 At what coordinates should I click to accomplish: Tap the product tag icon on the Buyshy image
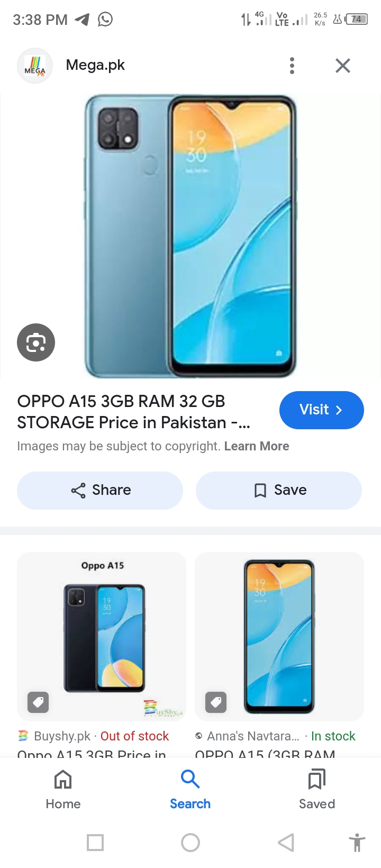point(38,702)
